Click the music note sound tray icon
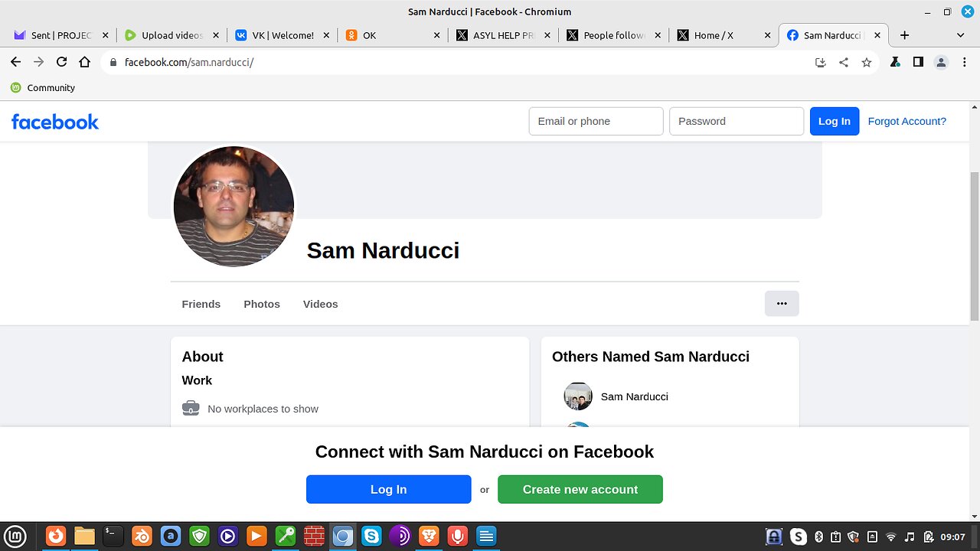 910,536
